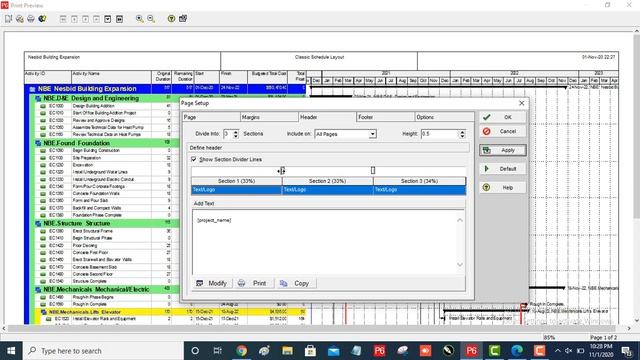Viewport: 640px width, 360px height.
Task: Open the Include on All Pages dropdown
Action: click(x=373, y=134)
